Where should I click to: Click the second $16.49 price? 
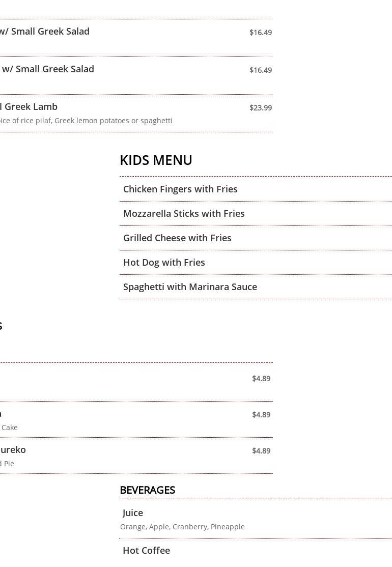pyautogui.click(x=260, y=70)
